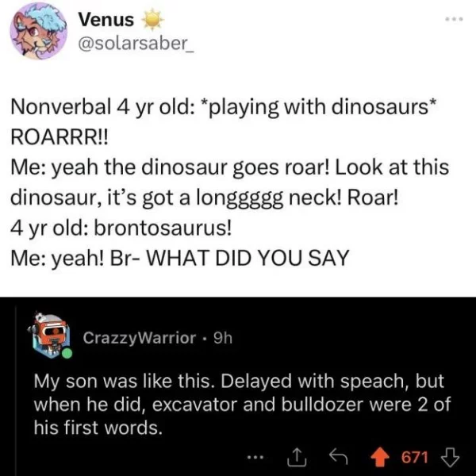This screenshot has width=476, height=476.
Task: Click the 671 vote count
Action: 415,457
